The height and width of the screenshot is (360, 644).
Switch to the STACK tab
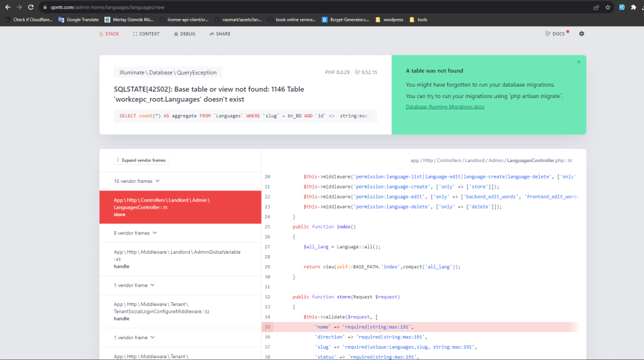click(x=109, y=34)
